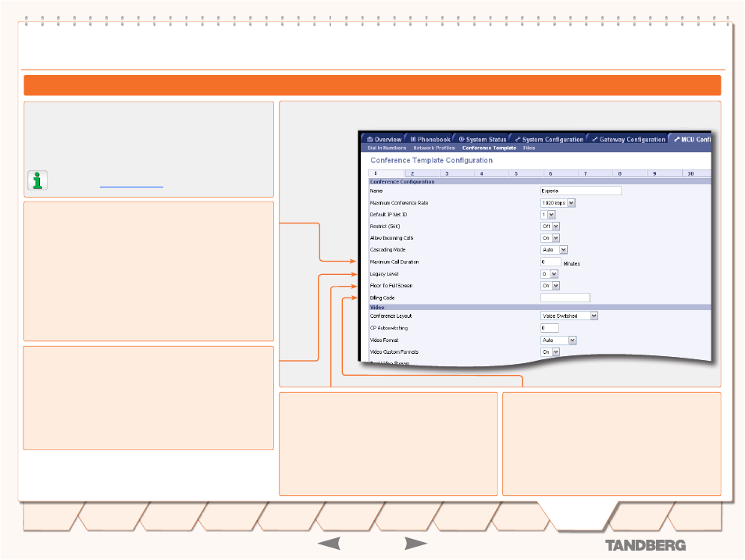745x560 pixels.
Task: Expand the Conference Layout dropdown
Action: click(x=569, y=316)
